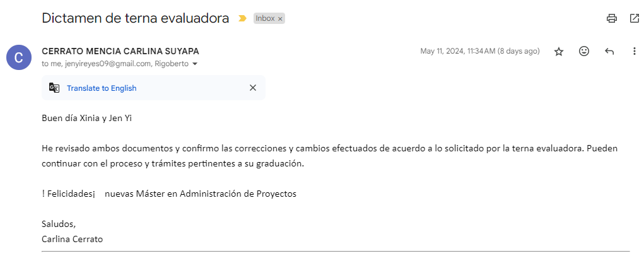The width and height of the screenshot is (644, 256).
Task: Click the Carlina Cerrato signature text
Action: coord(72,239)
